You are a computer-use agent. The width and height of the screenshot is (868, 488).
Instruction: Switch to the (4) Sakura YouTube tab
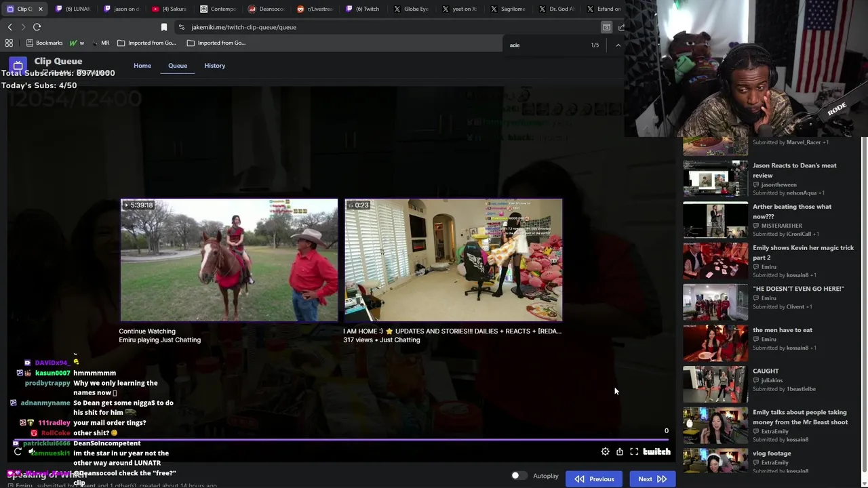pyautogui.click(x=170, y=9)
